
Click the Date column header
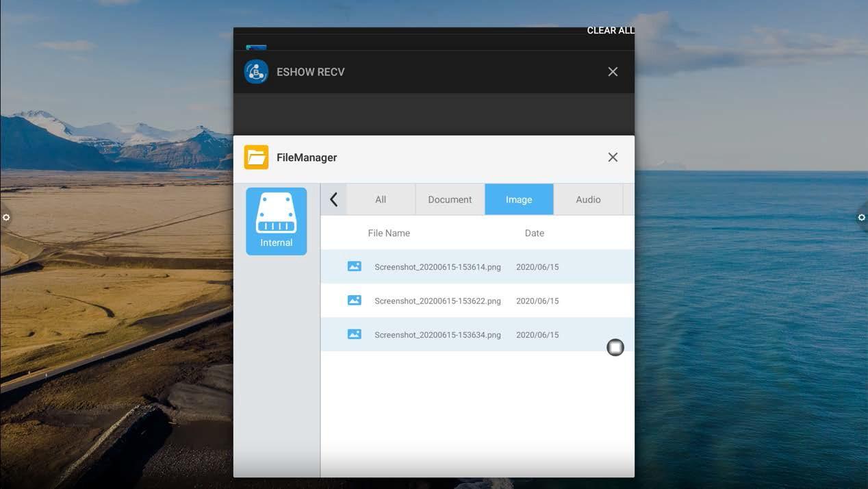534,233
